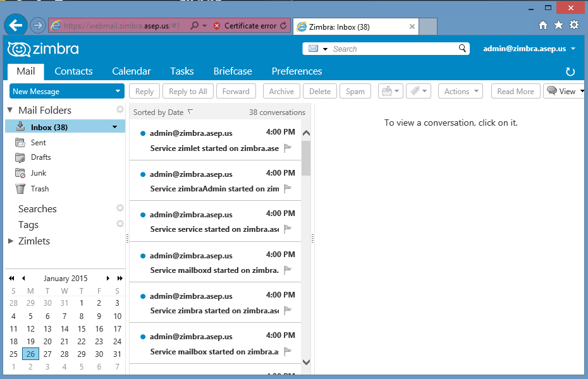
Task: Click the Spam button
Action: (x=355, y=92)
